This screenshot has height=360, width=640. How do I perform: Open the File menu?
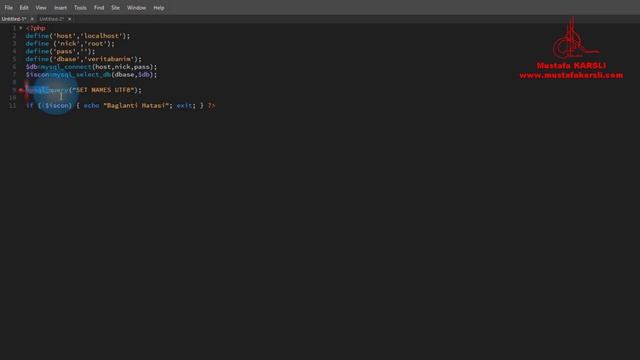[x=9, y=8]
